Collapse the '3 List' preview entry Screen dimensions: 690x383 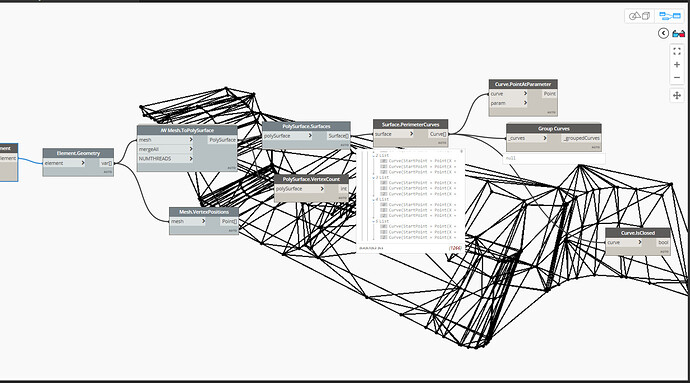click(x=374, y=177)
